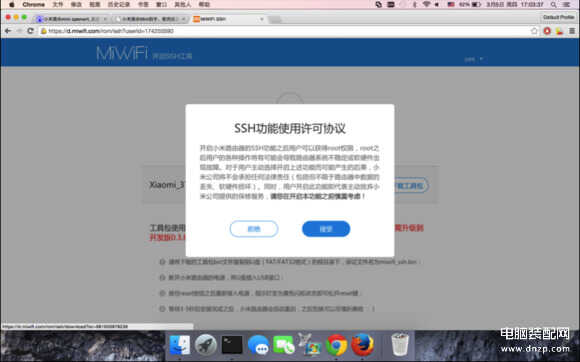Open the Chrome hamburger menu

click(x=572, y=31)
